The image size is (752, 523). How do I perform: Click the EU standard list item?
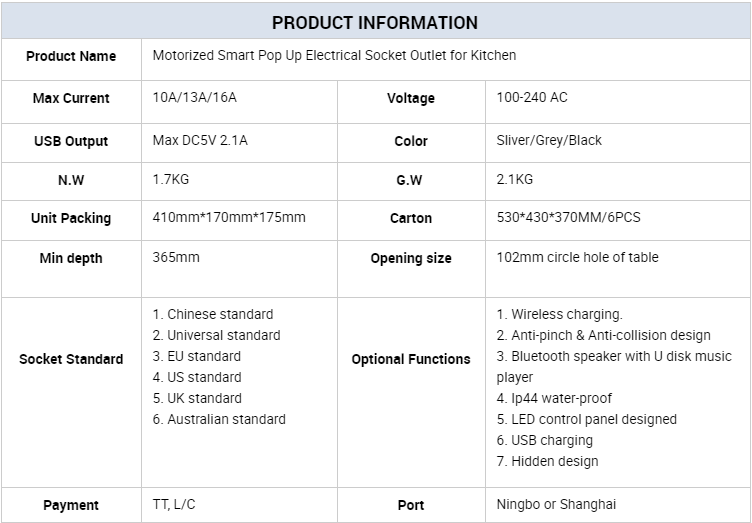pos(197,356)
